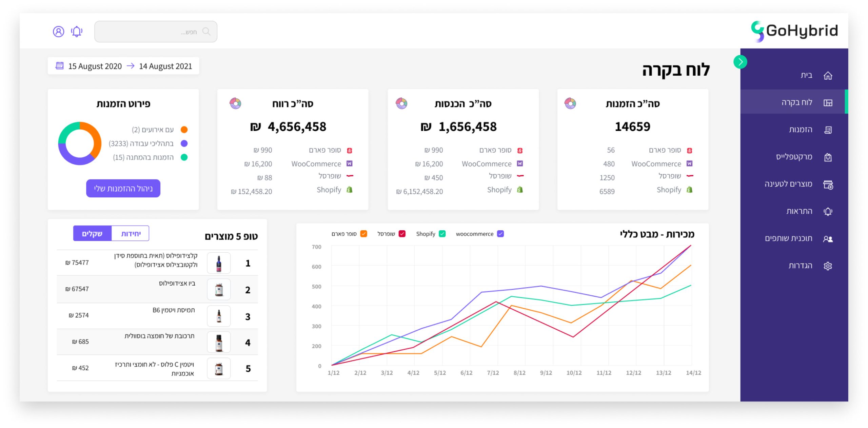Viewport: 868px width, 428px height.
Task: Click Shopify icon in סה"כ רווח card
Action: pyautogui.click(x=350, y=190)
